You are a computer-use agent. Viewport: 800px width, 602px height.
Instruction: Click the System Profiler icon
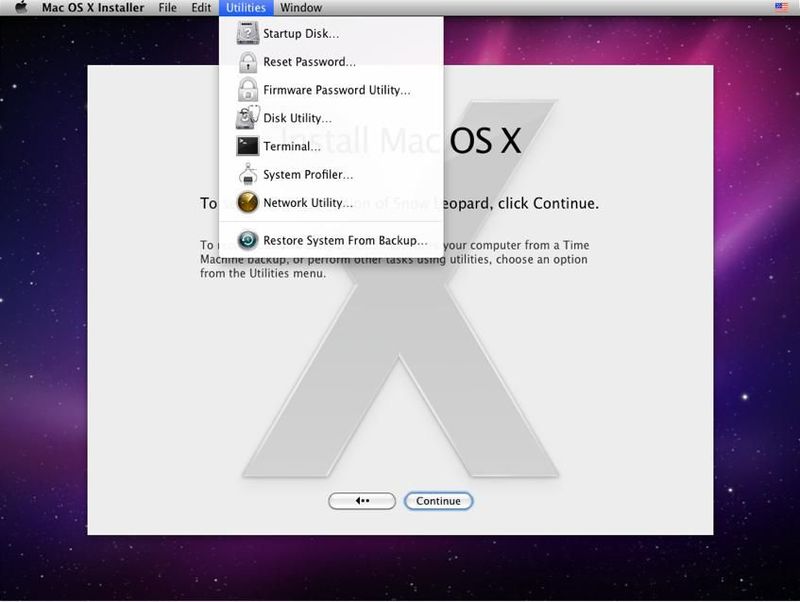click(x=247, y=175)
